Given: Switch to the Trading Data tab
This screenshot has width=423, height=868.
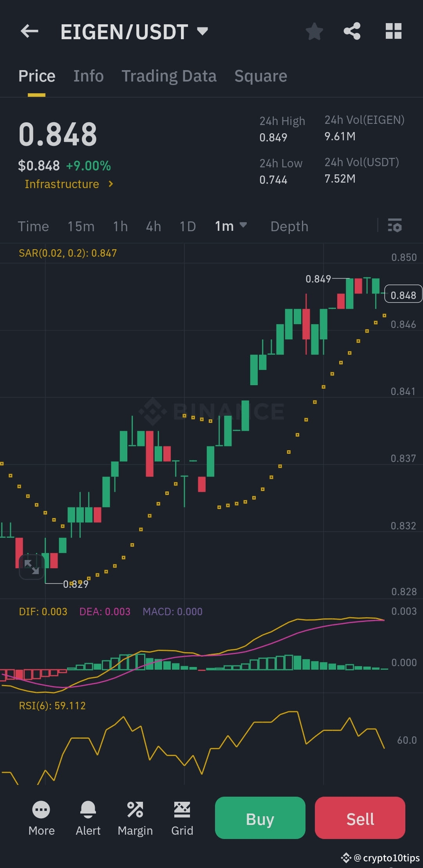Looking at the screenshot, I should [x=169, y=76].
